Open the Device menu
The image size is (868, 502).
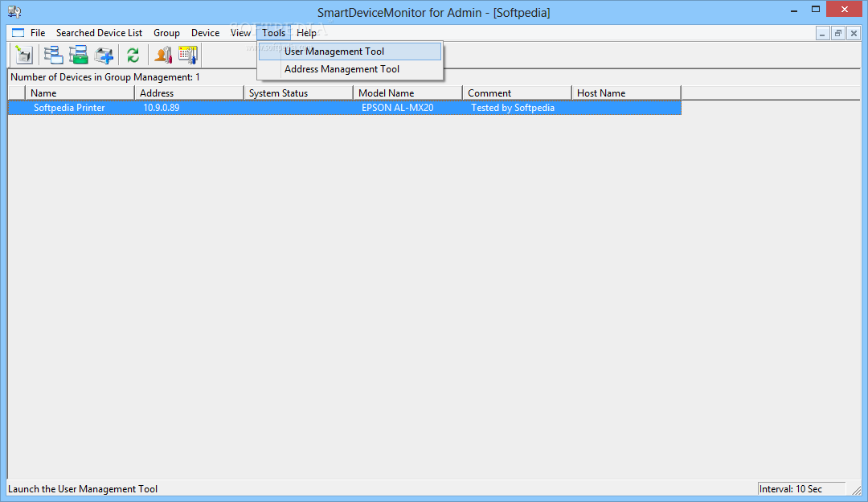tap(206, 33)
